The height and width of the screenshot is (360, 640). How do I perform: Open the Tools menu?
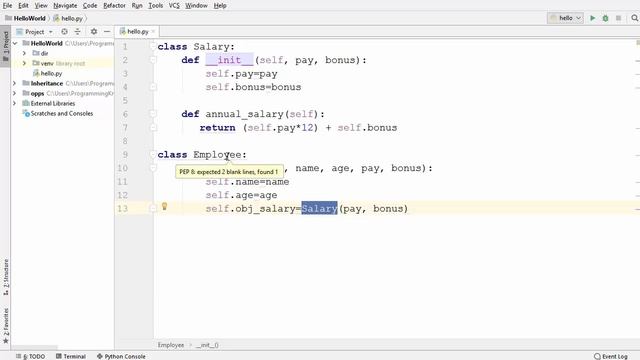(156, 5)
